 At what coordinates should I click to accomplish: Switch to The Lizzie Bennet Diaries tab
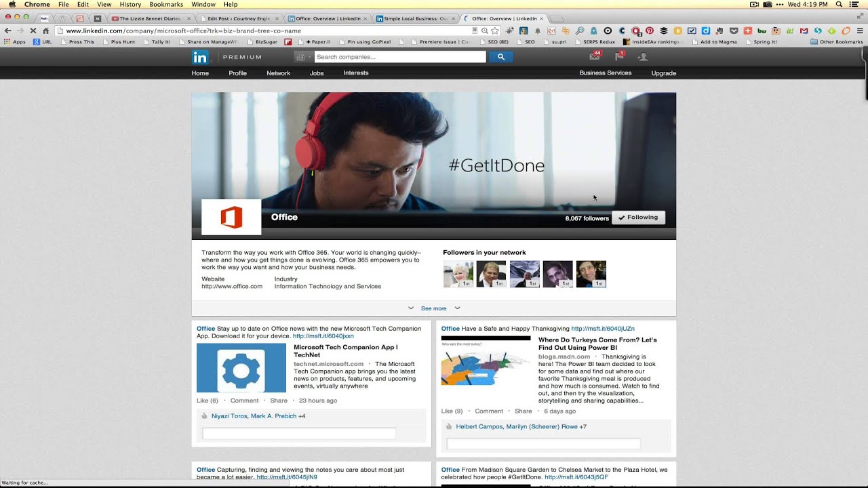149,19
